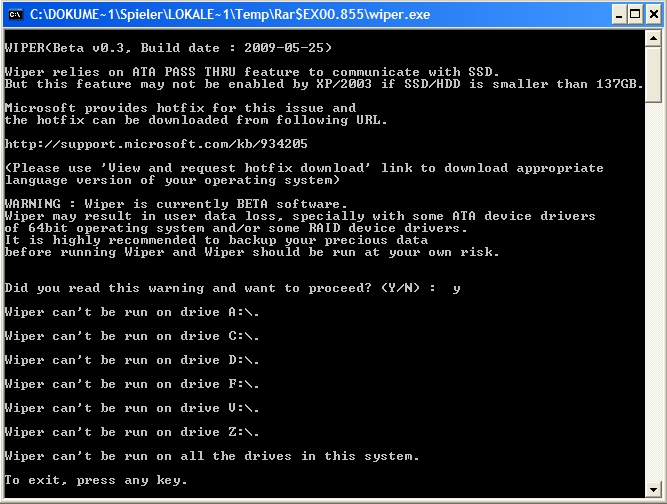
Task: Click the 'drive A:\' error line
Action: [x=132, y=313]
